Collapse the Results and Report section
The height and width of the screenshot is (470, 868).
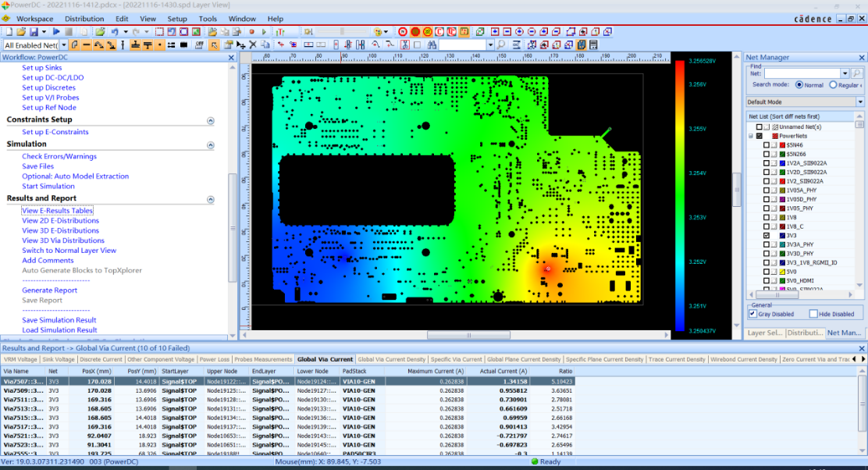tap(210, 199)
